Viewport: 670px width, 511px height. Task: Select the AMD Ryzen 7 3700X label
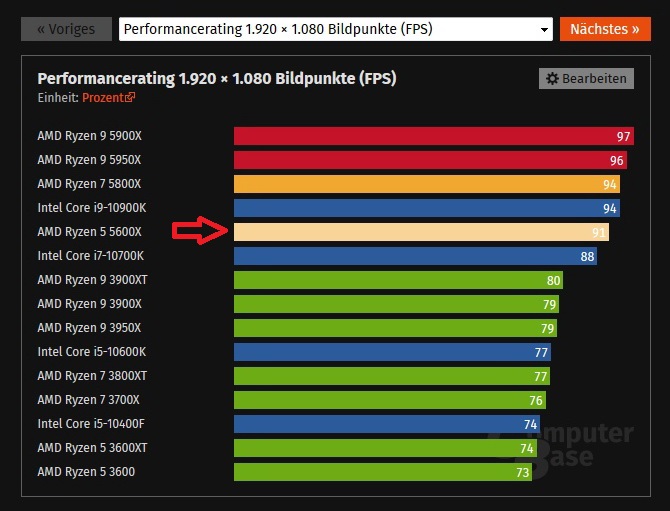pos(88,399)
